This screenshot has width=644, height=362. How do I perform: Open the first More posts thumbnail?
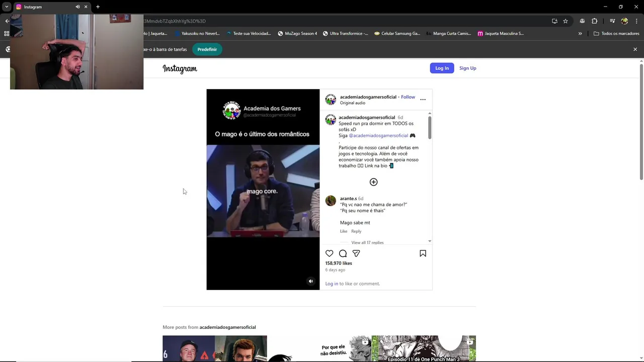click(215, 348)
